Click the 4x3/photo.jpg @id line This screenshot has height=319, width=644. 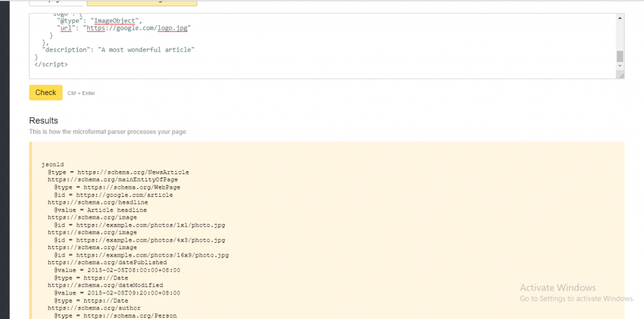tap(139, 240)
